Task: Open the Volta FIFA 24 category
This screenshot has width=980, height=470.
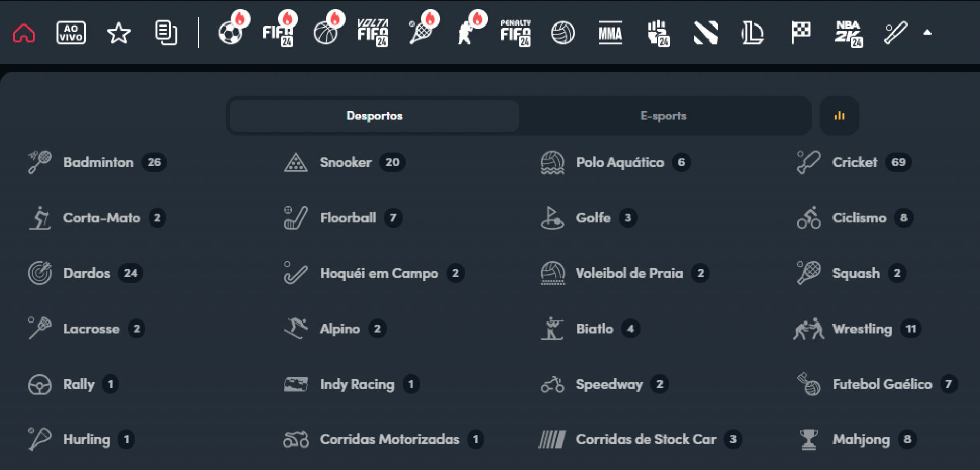Action: [373, 33]
